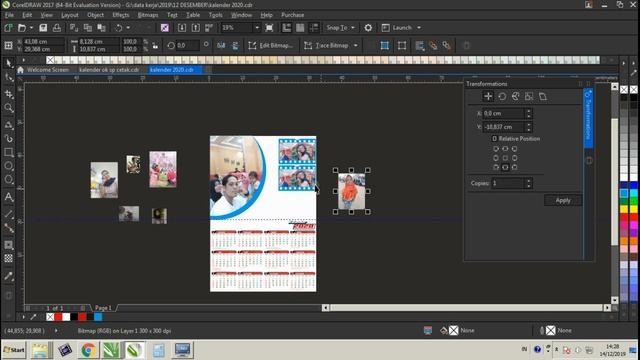Image resolution: width=640 pixels, height=360 pixels.
Task: Select top-center anchor point in Transformations
Action: point(505,149)
